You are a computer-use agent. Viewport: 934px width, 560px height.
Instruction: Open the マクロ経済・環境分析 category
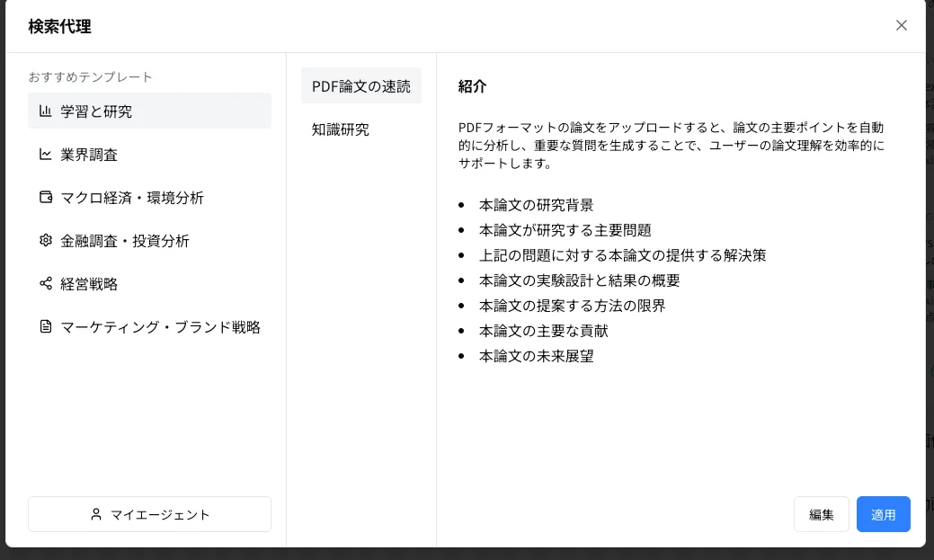[149, 197]
